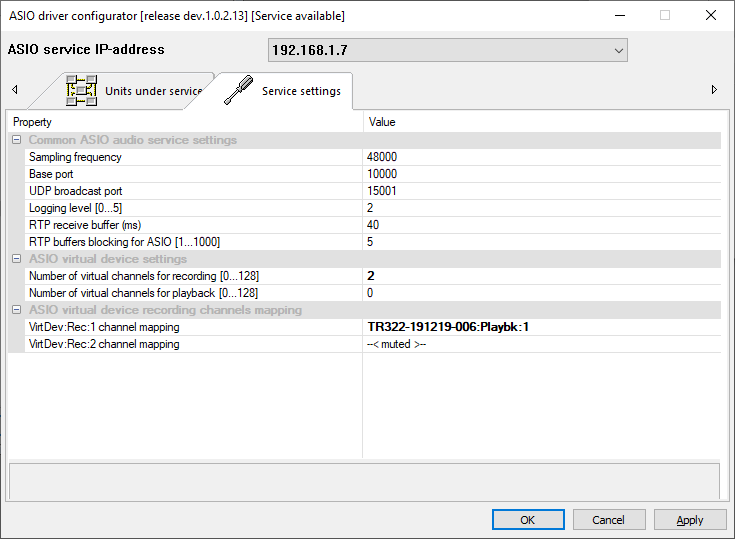Image resolution: width=735 pixels, height=539 pixels.
Task: Minimize the ASIO driver configurator window
Action: click(x=620, y=15)
